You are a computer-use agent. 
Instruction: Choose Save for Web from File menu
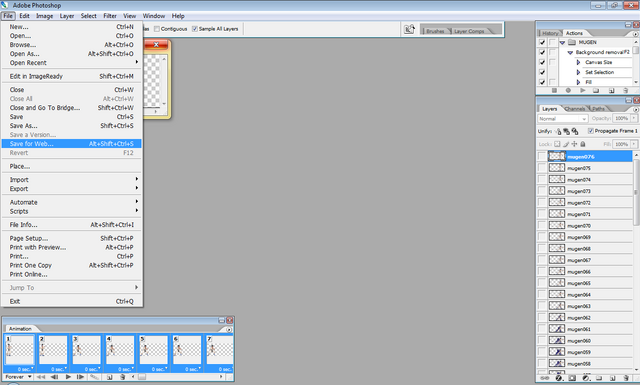pyautogui.click(x=72, y=144)
